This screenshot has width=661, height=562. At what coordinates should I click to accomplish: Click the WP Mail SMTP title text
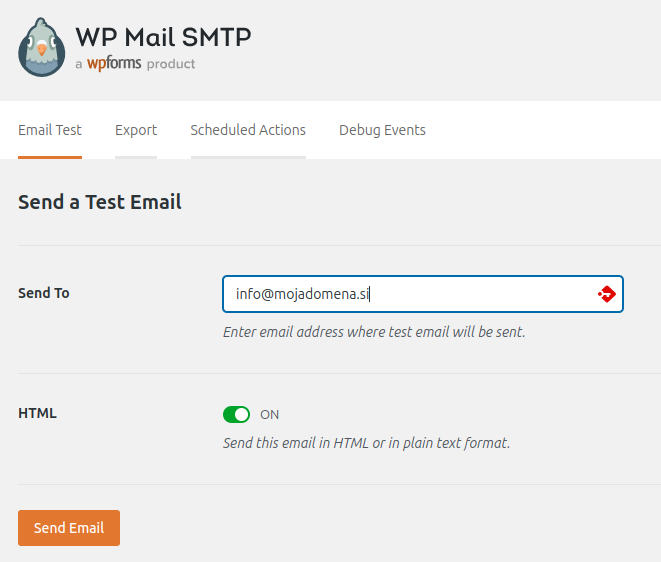click(x=164, y=37)
